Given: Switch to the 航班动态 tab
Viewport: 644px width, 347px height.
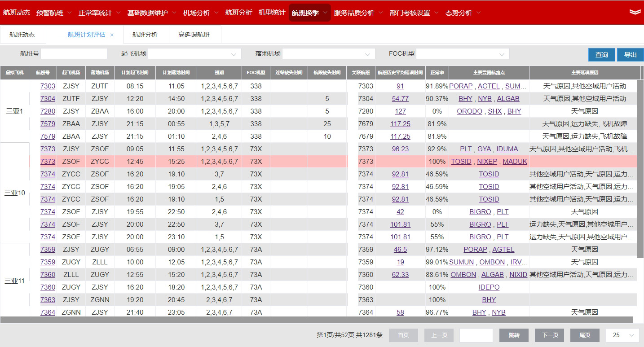Looking at the screenshot, I should [x=22, y=35].
